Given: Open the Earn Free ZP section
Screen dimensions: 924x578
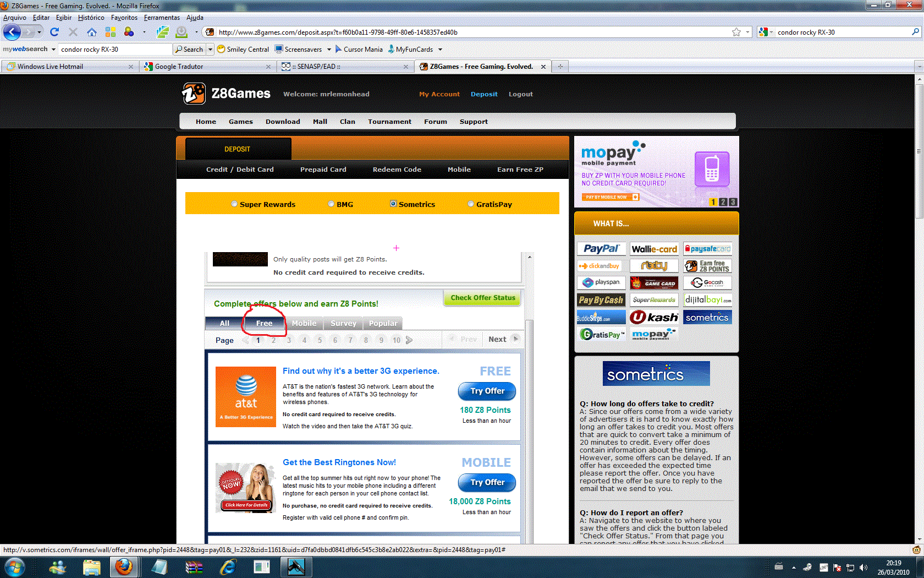Looking at the screenshot, I should pyautogui.click(x=520, y=170).
